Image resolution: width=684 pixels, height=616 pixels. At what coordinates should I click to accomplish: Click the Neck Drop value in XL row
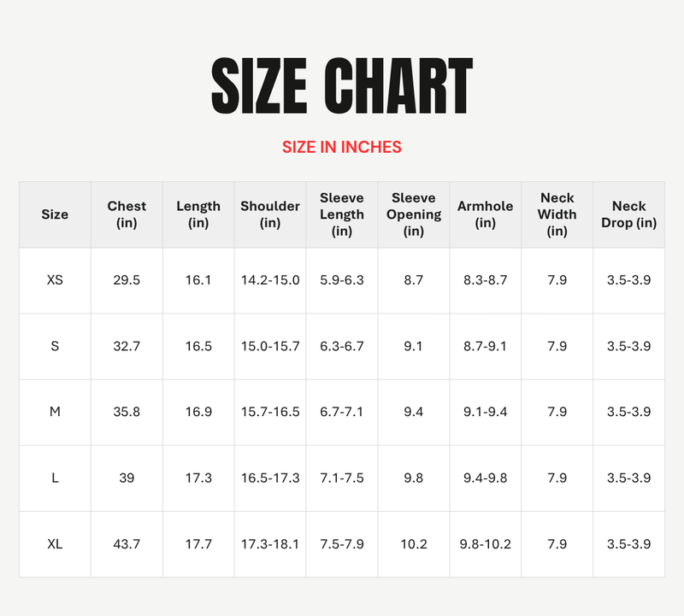pos(629,544)
